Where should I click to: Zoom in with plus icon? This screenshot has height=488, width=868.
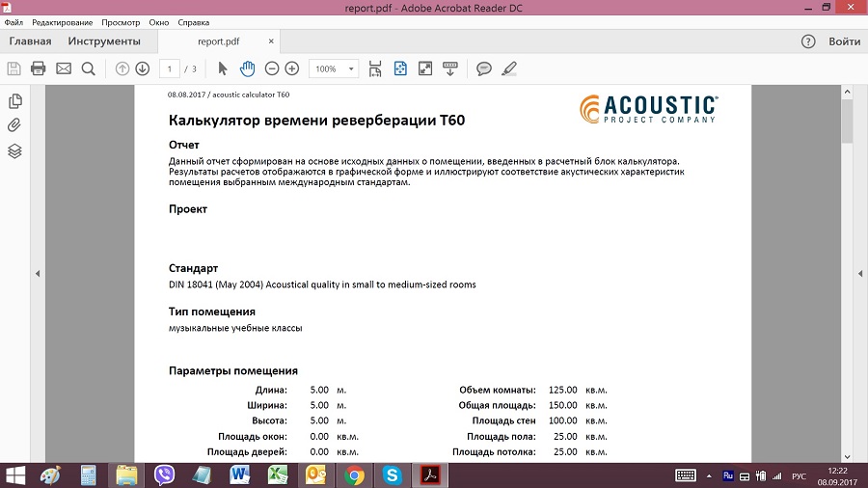(292, 68)
